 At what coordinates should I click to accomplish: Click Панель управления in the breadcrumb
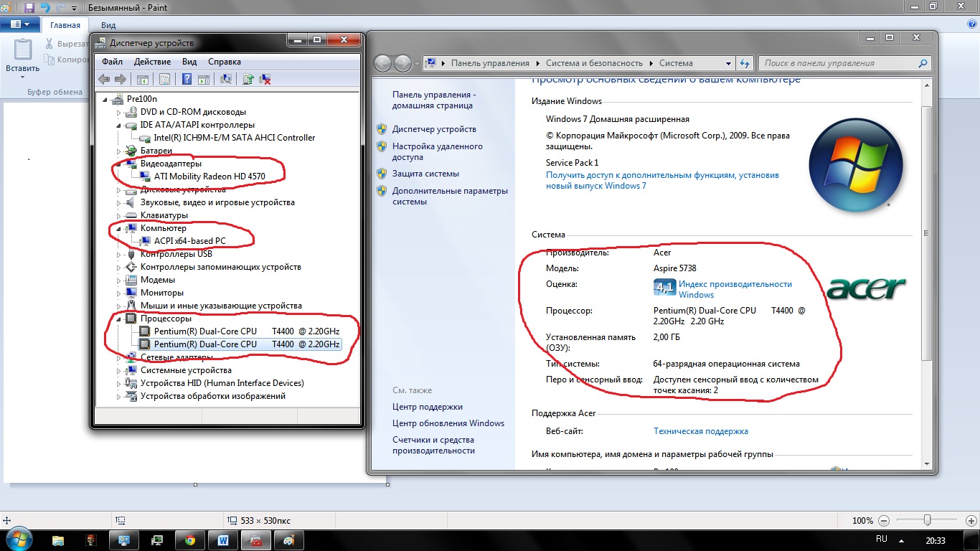[490, 63]
